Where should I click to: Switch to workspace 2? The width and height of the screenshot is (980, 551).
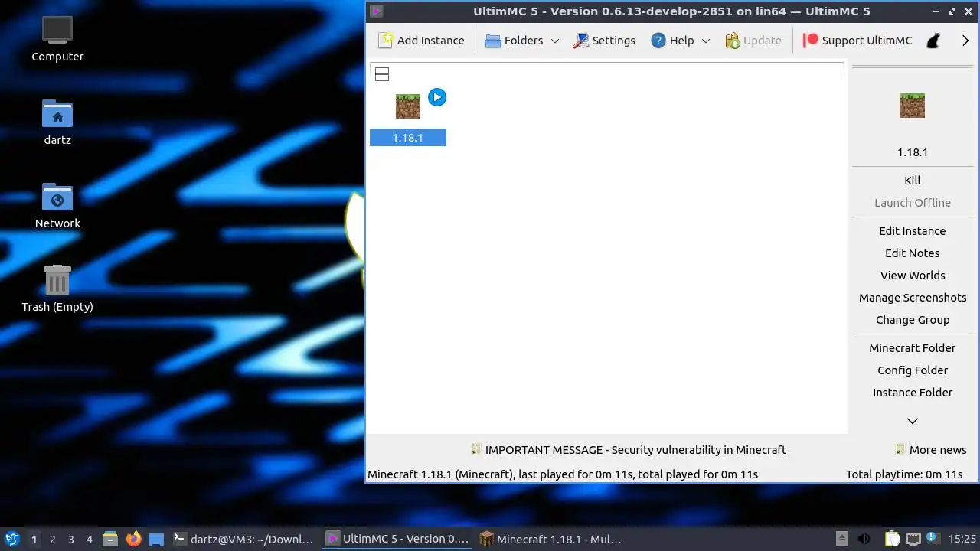click(52, 540)
